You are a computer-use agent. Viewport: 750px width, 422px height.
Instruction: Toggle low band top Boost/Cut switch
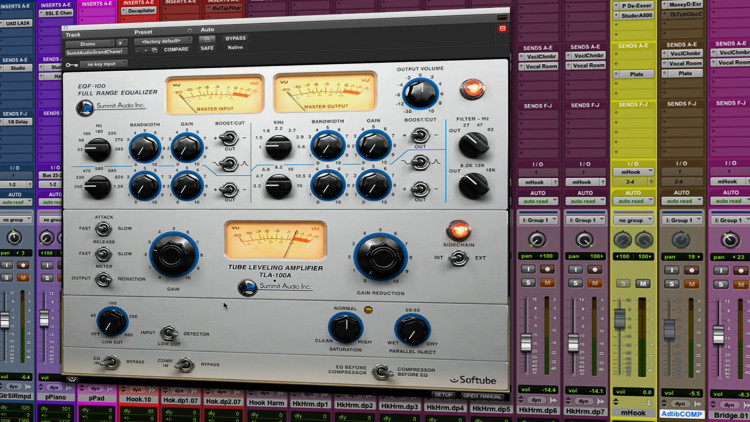(230, 138)
